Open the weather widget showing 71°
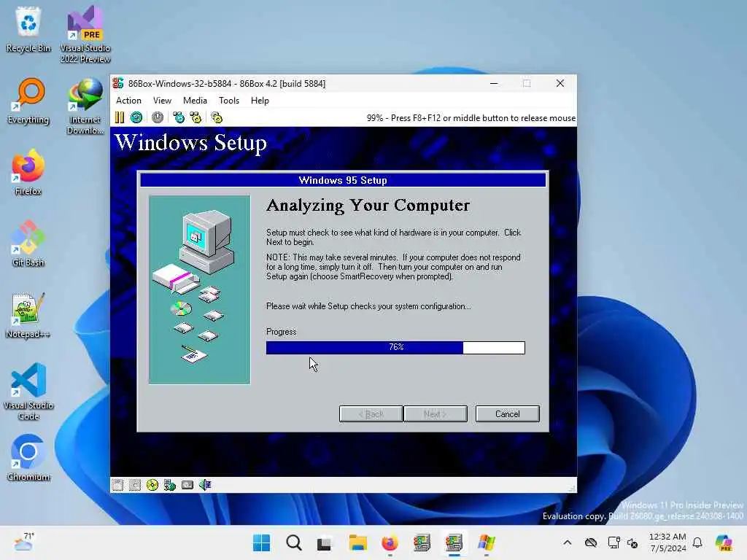747x560 pixels. (23, 542)
